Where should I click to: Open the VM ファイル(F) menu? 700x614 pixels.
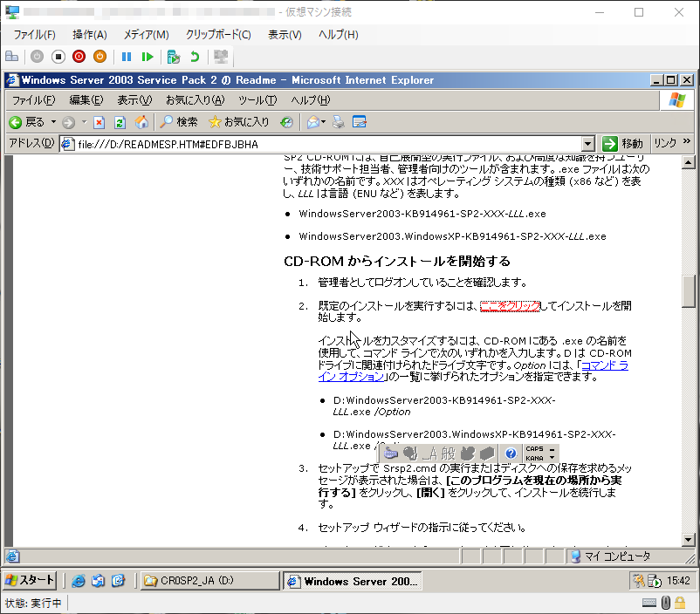pyautogui.click(x=34, y=34)
